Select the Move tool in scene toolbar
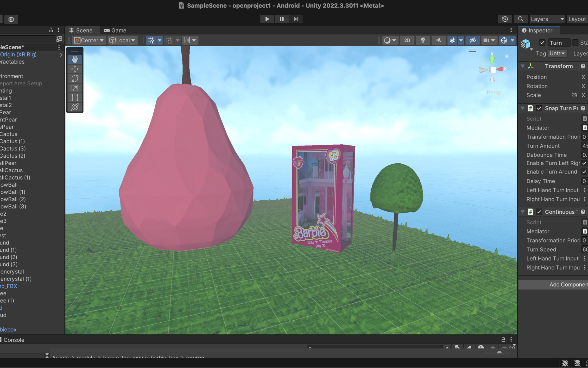This screenshot has width=588, height=368. (x=75, y=69)
